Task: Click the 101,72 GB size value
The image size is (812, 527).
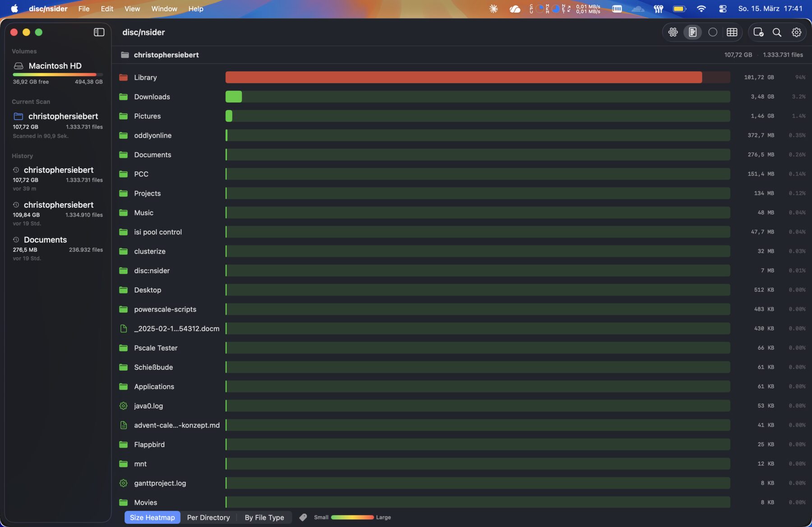Action: 759,78
